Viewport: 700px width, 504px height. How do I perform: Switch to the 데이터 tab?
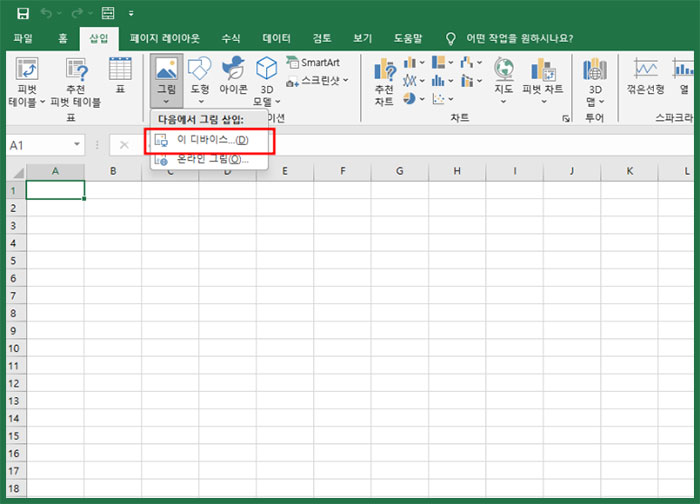[276, 38]
